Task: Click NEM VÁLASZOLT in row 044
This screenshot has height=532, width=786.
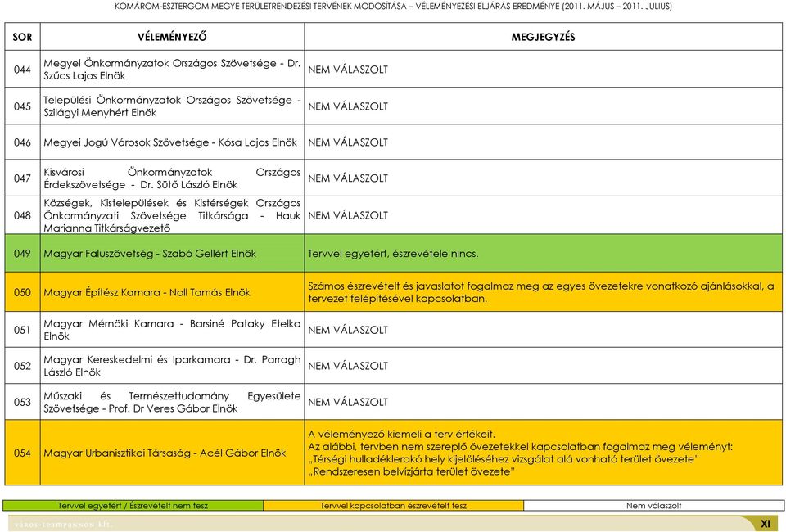Action: (x=348, y=70)
